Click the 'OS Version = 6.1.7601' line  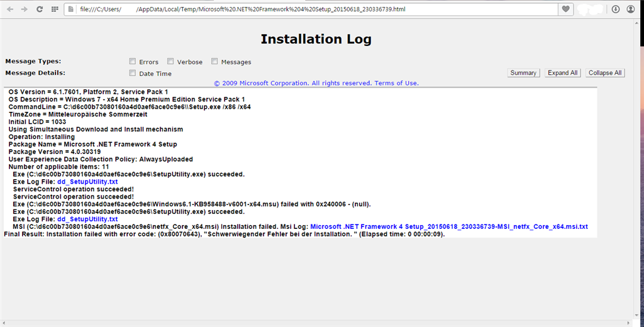tap(88, 92)
